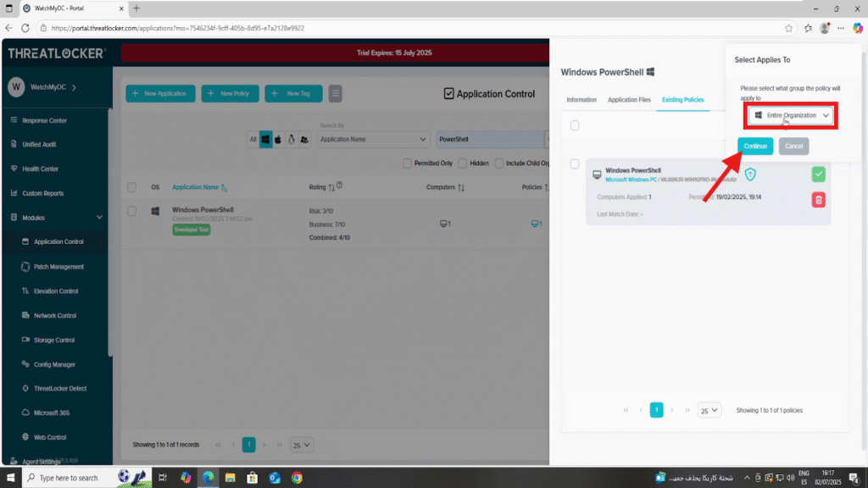The width and height of the screenshot is (868, 488).
Task: Open File Explorer from the taskbar
Action: tap(231, 478)
